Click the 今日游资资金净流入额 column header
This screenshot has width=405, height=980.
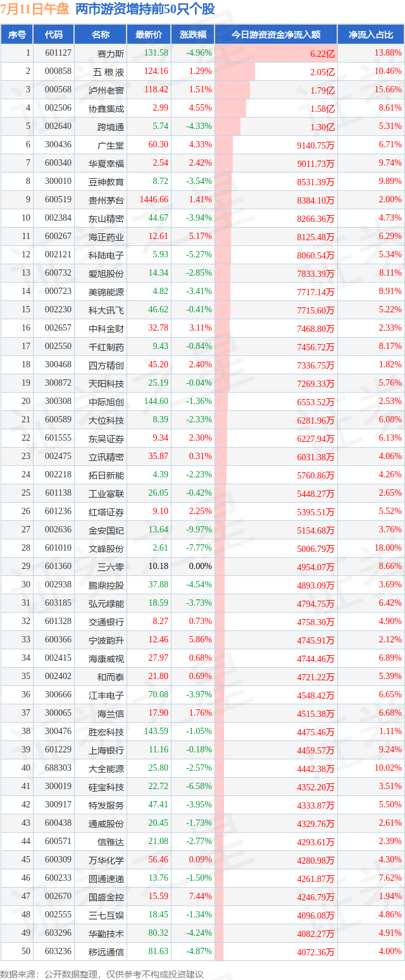[x=276, y=35]
